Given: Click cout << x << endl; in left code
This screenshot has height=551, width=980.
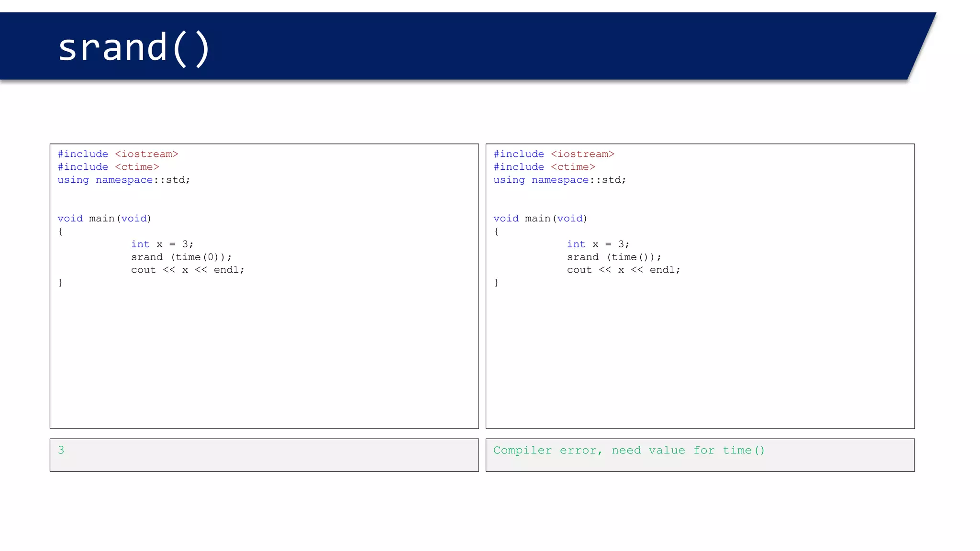Looking at the screenshot, I should [188, 270].
